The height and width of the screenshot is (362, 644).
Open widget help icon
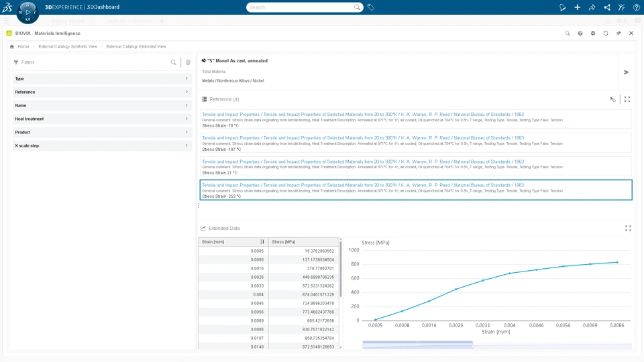[580, 34]
